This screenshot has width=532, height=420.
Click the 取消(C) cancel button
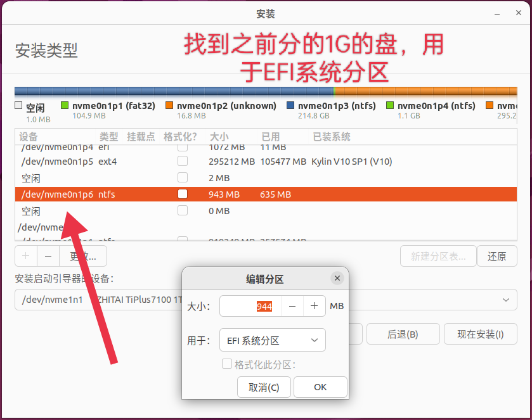[x=264, y=387]
